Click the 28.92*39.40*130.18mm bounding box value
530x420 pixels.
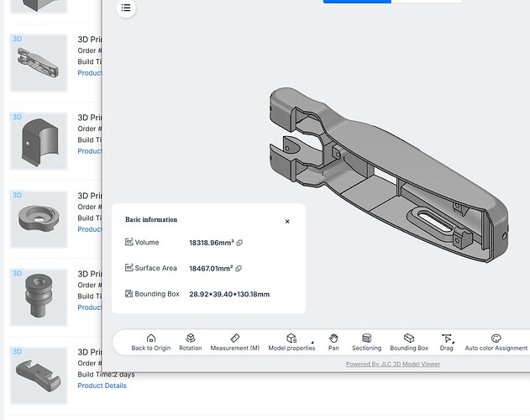229,294
